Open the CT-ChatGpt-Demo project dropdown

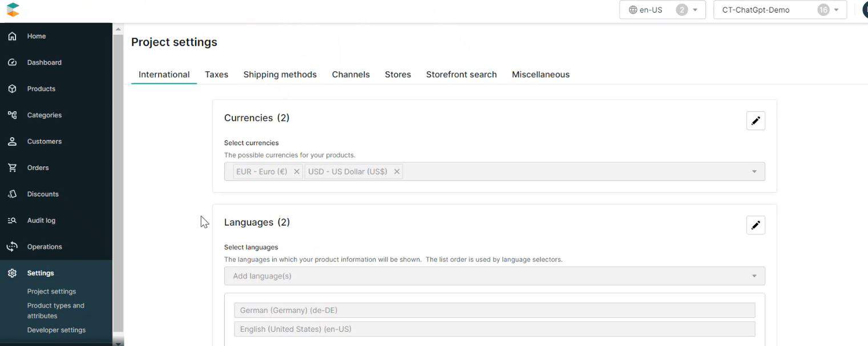[x=780, y=10]
